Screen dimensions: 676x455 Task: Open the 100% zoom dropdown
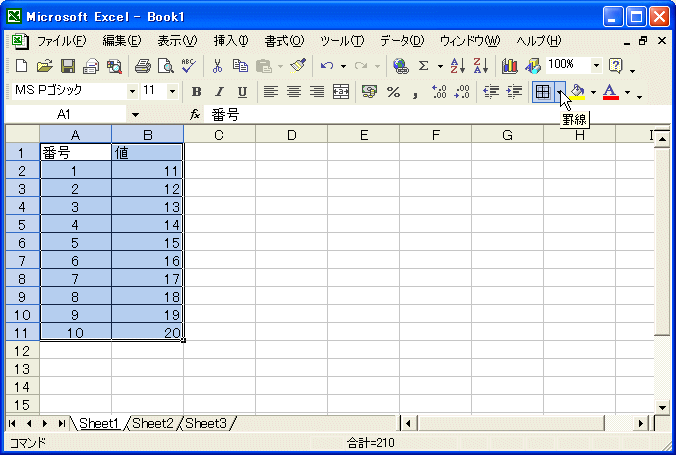[x=597, y=66]
